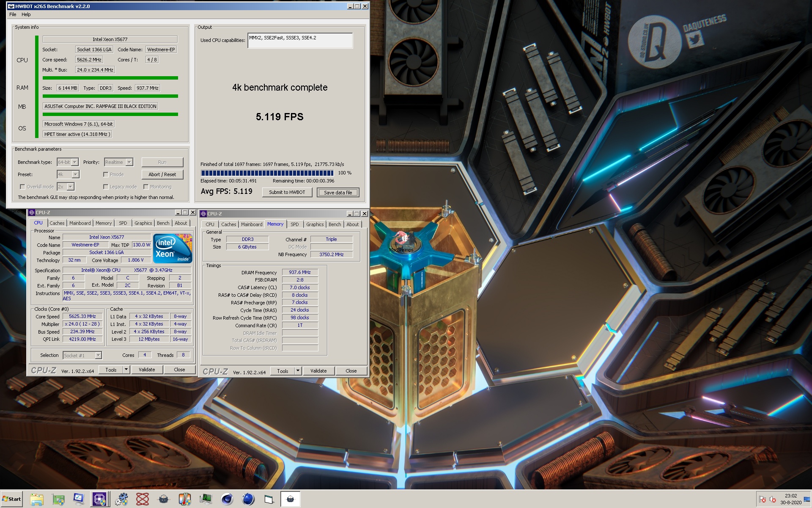
Task: Switch to Caches tab in left CPU-Z
Action: pyautogui.click(x=57, y=223)
